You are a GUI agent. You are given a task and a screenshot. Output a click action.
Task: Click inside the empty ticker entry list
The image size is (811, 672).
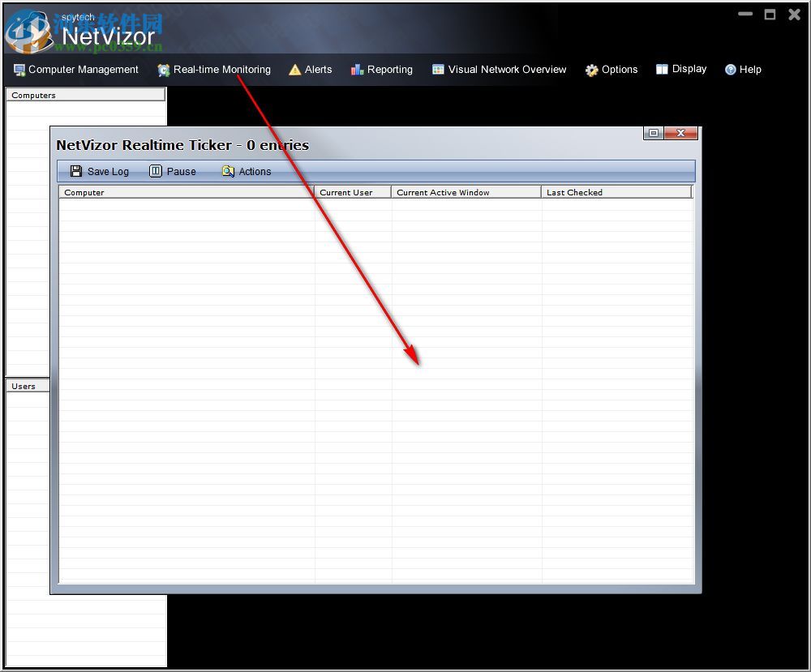pos(373,389)
